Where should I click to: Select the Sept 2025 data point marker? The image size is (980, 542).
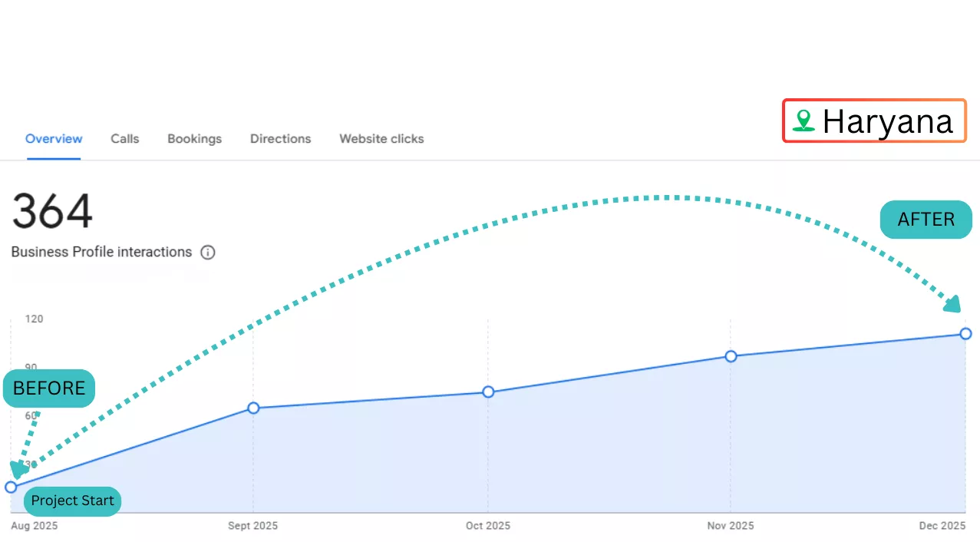pyautogui.click(x=253, y=408)
